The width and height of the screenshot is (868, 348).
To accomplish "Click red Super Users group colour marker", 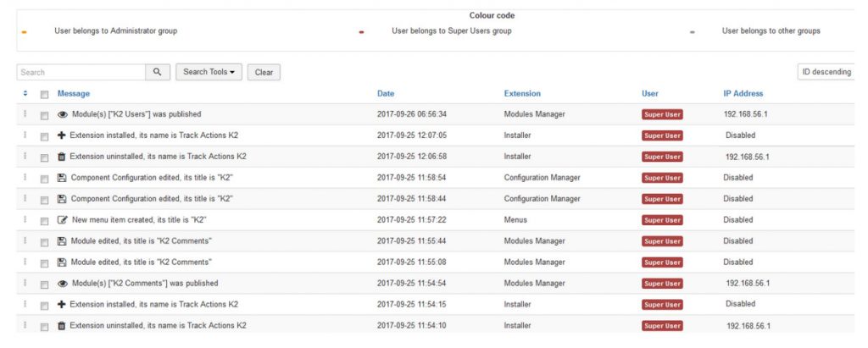I will pyautogui.click(x=361, y=32).
